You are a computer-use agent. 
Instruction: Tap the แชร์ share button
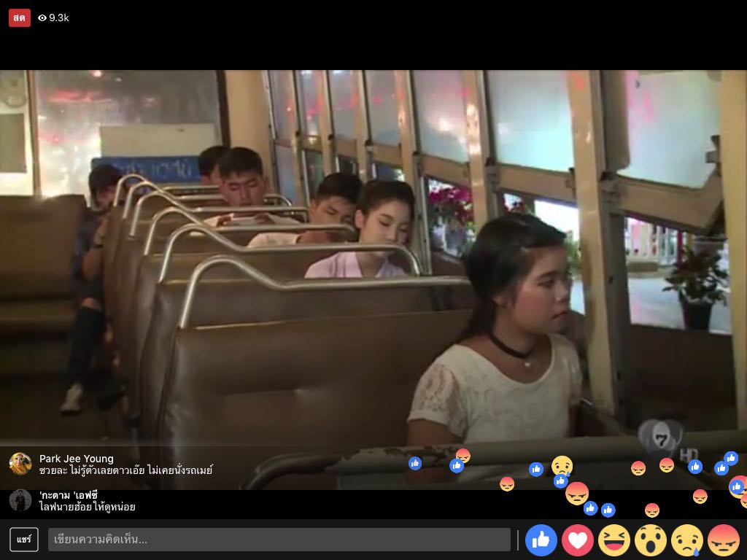click(24, 540)
